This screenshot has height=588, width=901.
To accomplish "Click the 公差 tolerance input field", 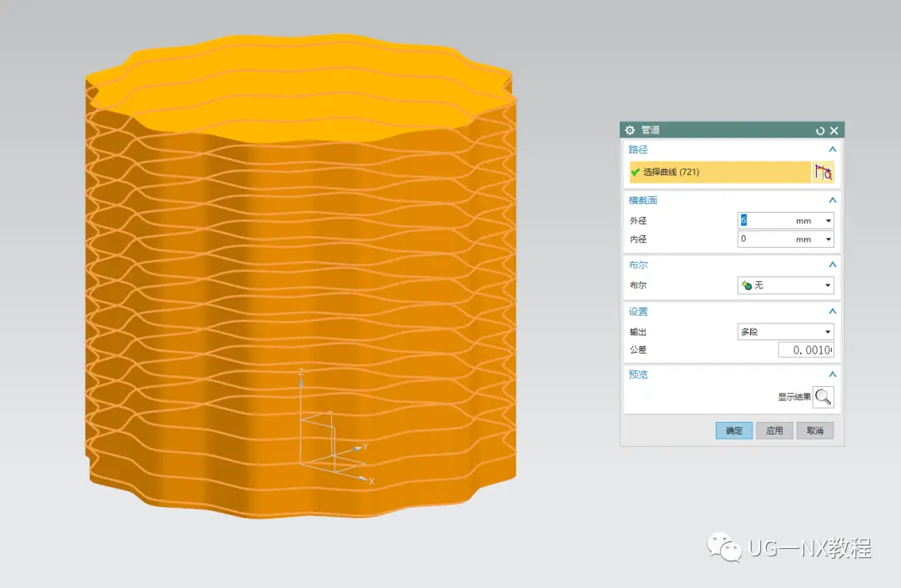I will pyautogui.click(x=806, y=349).
